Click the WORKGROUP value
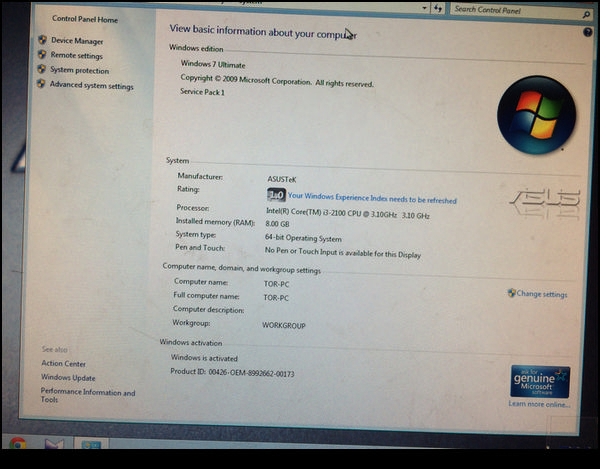600x469 pixels. click(284, 326)
